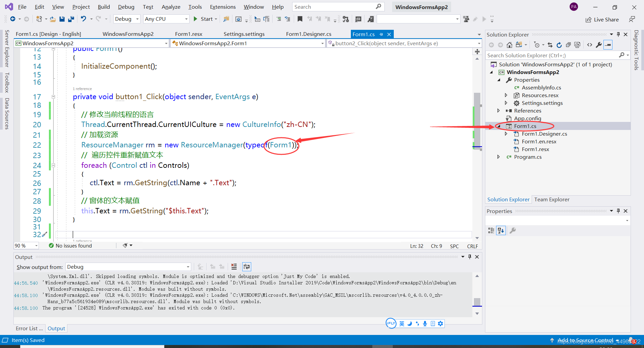The width and height of the screenshot is (644, 348).
Task: Click the Home icon in Solution Explorer toolbar
Action: click(x=509, y=45)
